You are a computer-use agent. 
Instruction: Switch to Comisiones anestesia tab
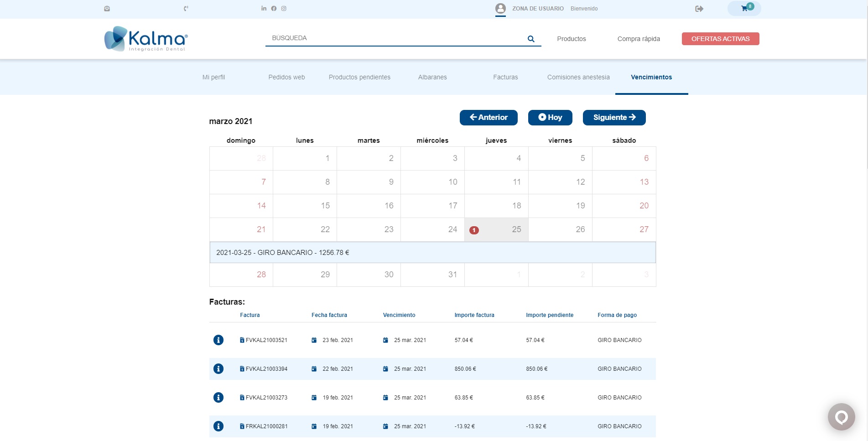point(578,77)
